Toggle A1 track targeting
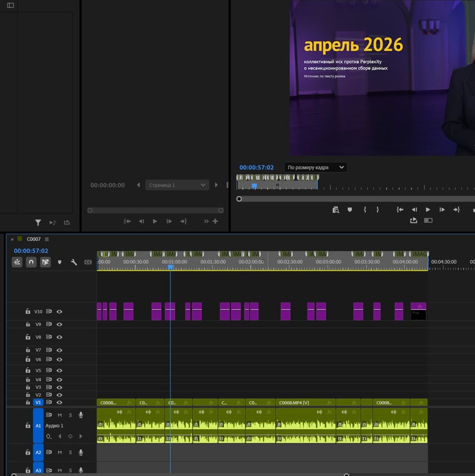Screen dimensions: 475x476 pyautogui.click(x=38, y=425)
